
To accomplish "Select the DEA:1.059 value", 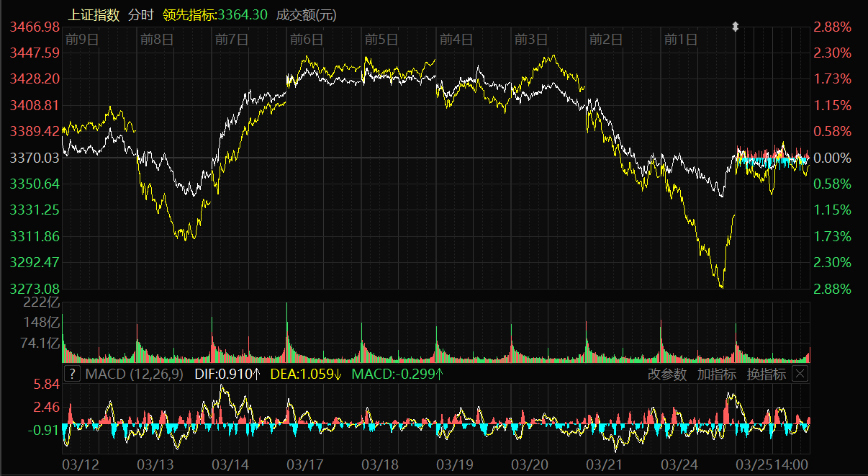I will [x=306, y=374].
